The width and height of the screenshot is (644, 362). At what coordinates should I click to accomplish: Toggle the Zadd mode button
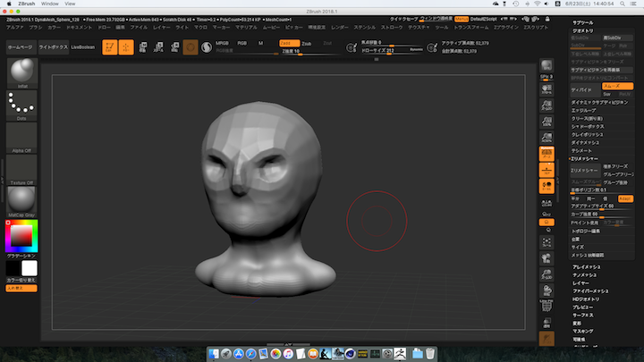(289, 43)
